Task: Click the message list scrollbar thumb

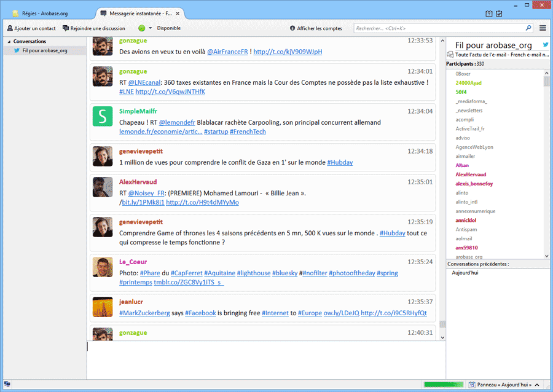Action: point(442,324)
